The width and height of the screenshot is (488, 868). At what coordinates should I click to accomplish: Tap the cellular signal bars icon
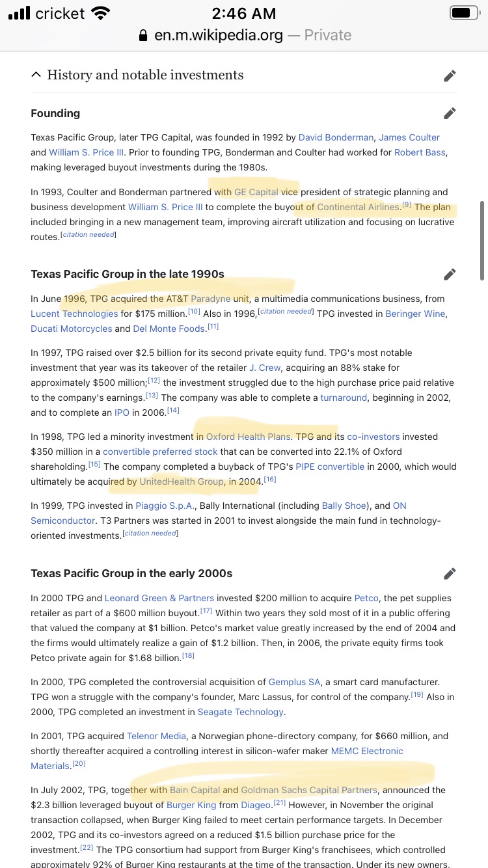(19, 13)
